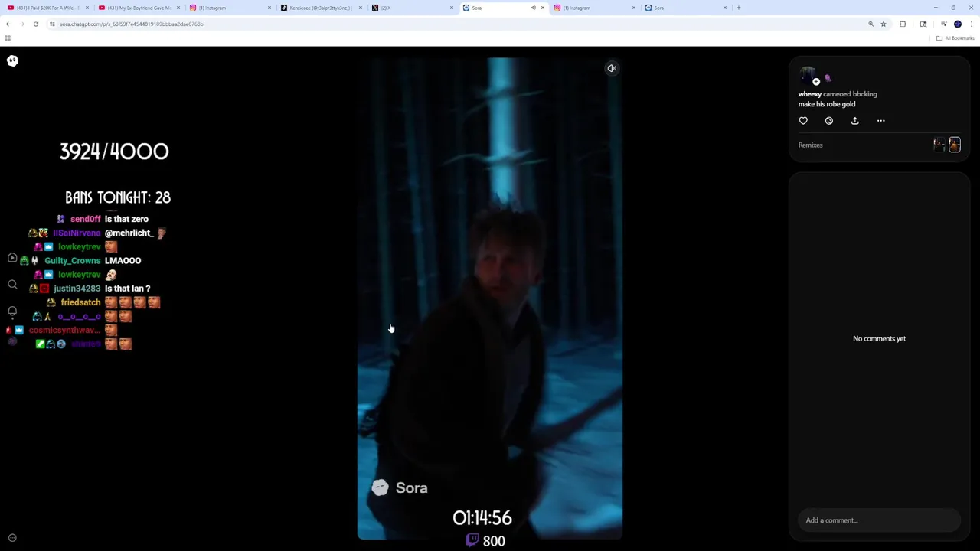Open the Chrome profile avatar button

point(958,24)
